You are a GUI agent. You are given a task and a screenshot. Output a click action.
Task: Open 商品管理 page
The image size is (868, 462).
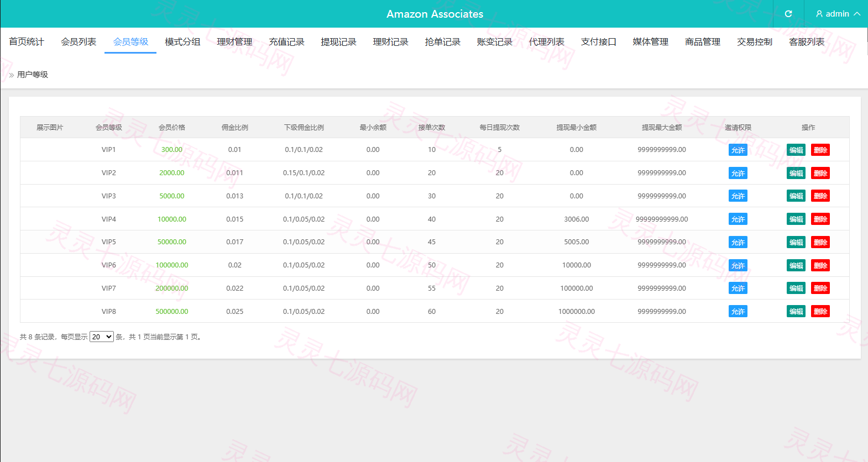coord(702,41)
